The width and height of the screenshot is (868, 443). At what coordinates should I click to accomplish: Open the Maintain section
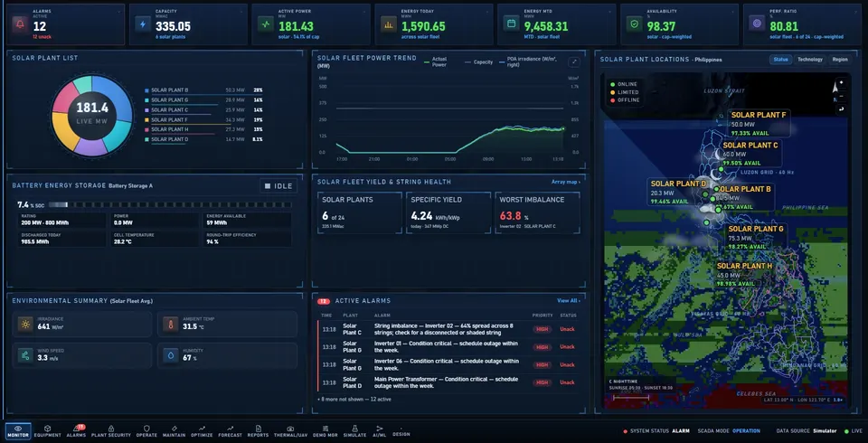click(x=174, y=431)
